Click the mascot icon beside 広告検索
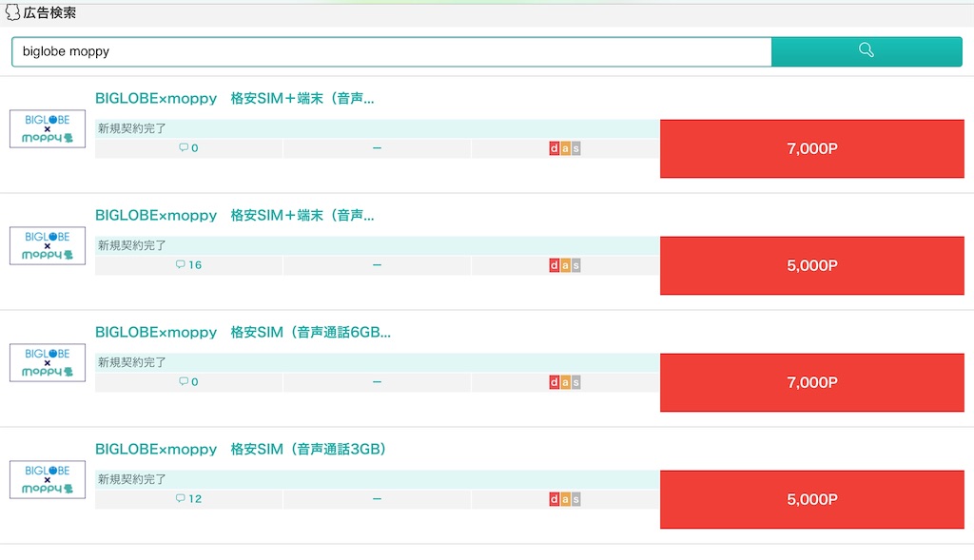Viewport: 974px width, 560px height. tap(12, 12)
